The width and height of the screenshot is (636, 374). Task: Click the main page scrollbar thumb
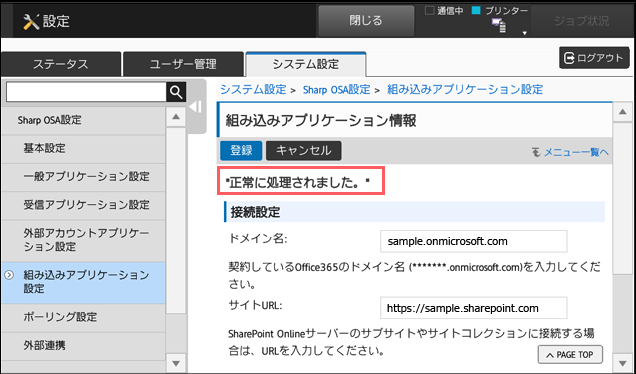(x=623, y=199)
